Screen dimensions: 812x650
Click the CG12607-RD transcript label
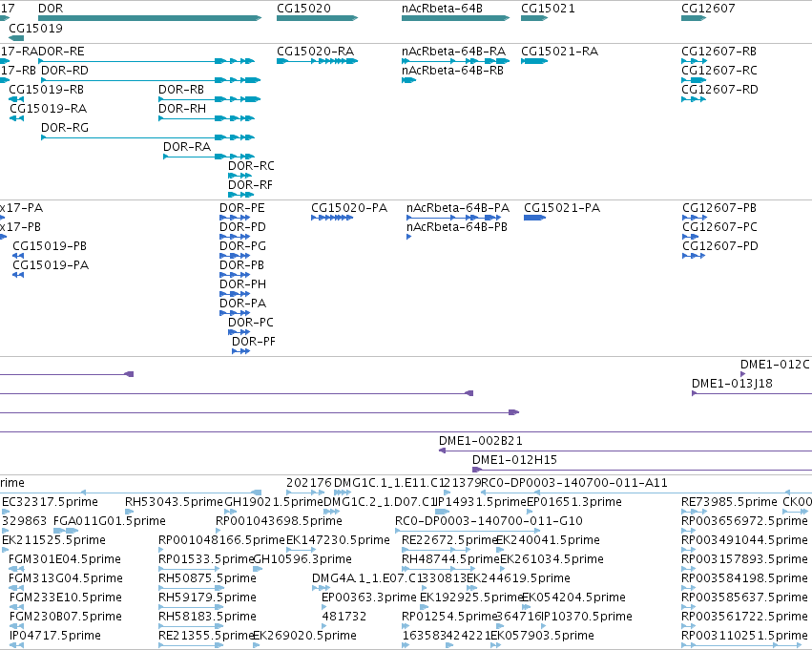tap(719, 90)
